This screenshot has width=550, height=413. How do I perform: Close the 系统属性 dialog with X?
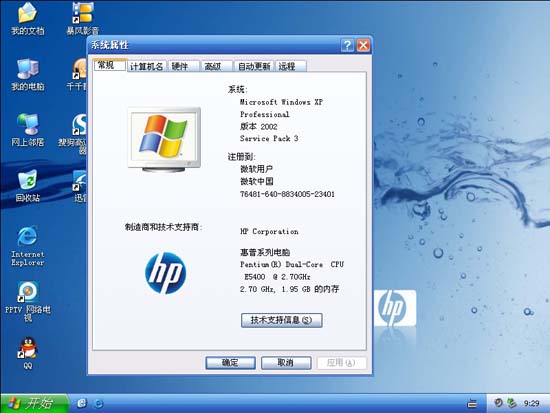pyautogui.click(x=363, y=45)
